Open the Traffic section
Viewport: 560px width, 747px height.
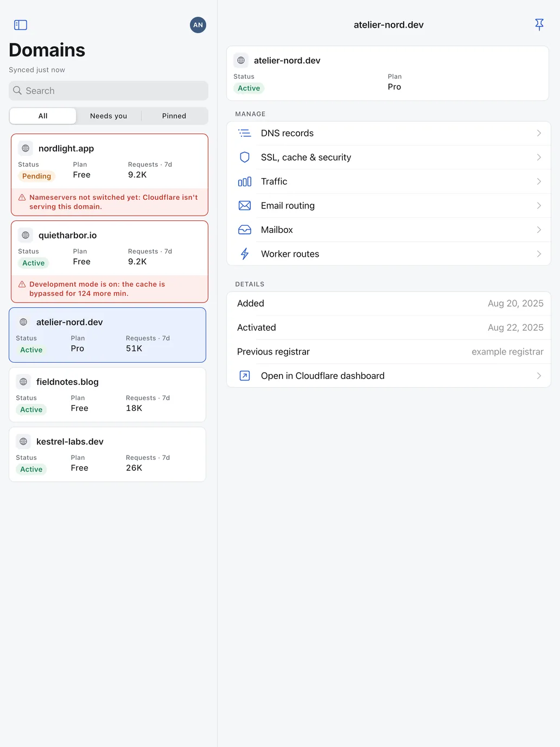tap(389, 181)
